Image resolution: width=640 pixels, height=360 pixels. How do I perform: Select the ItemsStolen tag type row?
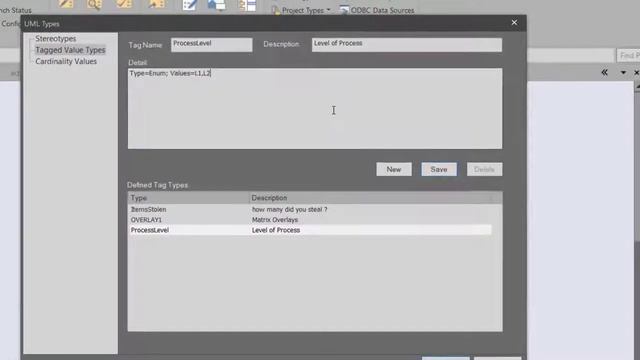tap(310, 209)
